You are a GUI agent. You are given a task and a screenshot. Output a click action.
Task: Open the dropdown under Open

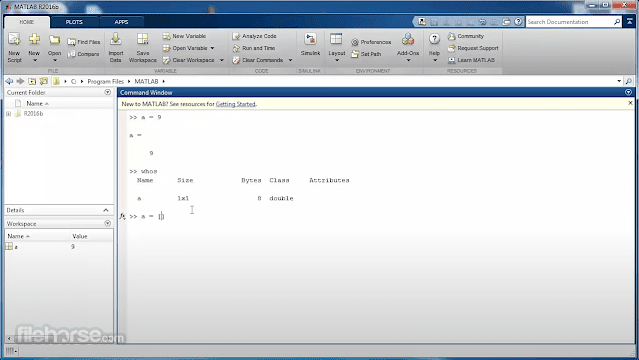55,60
